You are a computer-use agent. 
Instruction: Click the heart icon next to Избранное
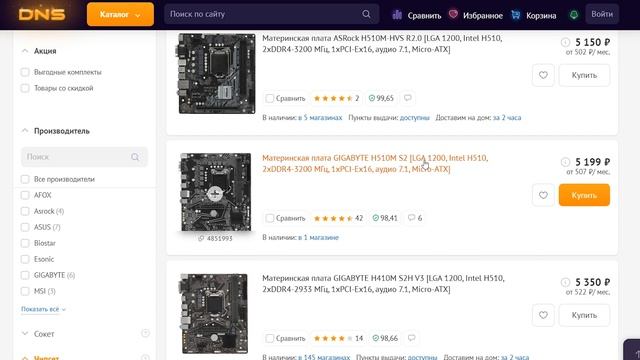point(453,14)
